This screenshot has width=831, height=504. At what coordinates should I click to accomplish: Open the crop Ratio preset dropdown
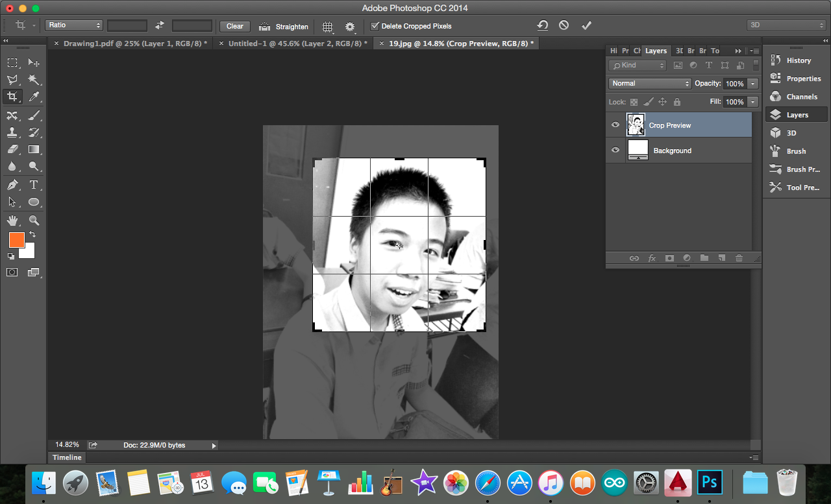74,25
